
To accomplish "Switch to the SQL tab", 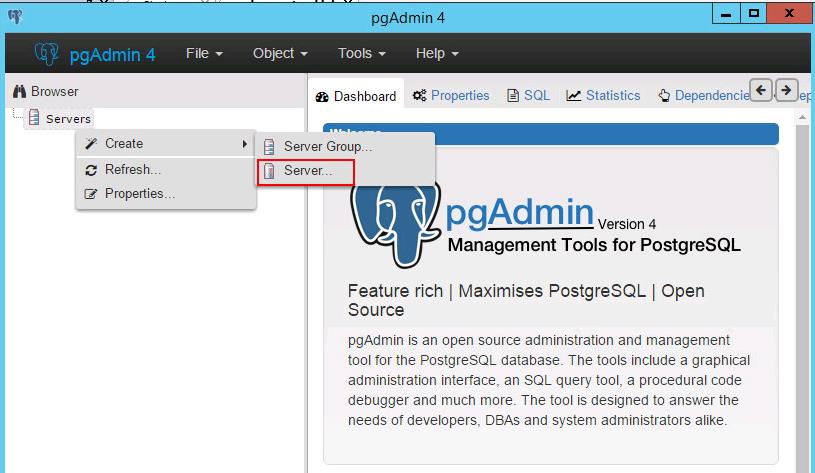I will click(529, 96).
